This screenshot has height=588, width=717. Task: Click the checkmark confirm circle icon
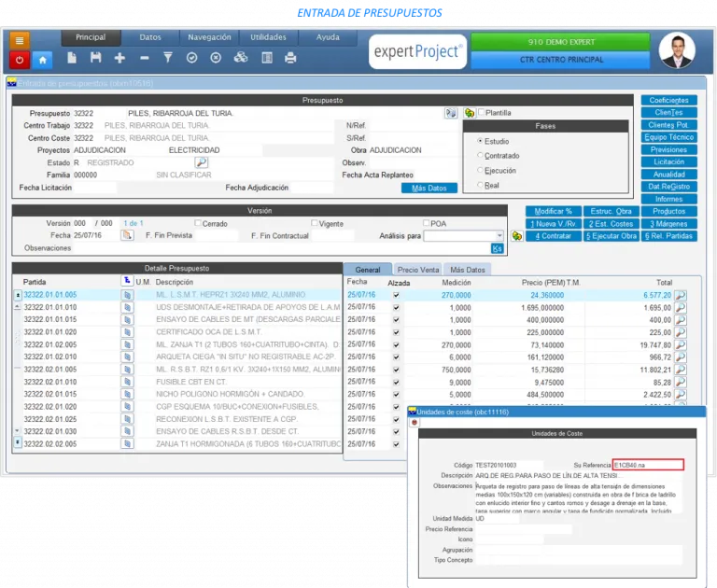click(192, 58)
